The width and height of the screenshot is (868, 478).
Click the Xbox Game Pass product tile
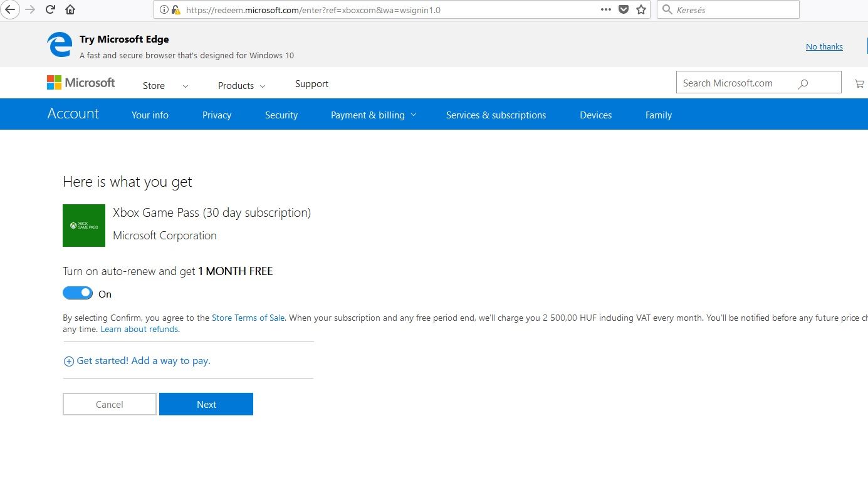tap(84, 226)
